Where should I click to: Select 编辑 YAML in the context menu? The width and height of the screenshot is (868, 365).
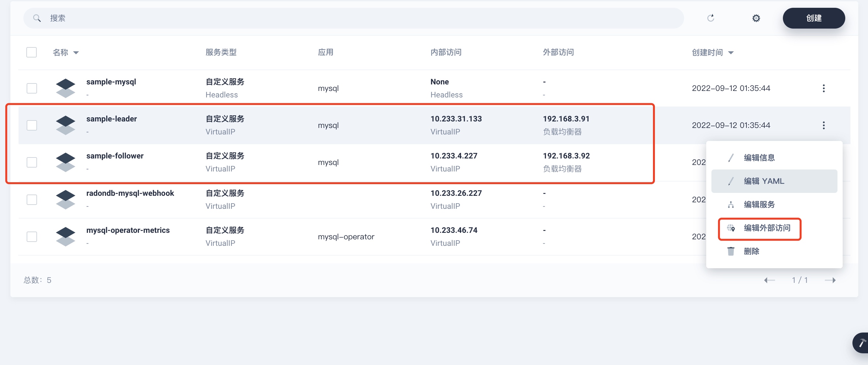click(774, 181)
